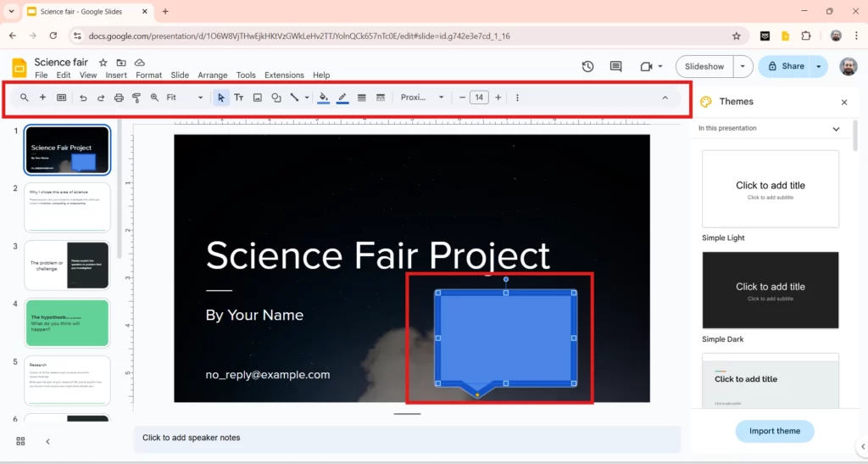
Task: Open the Insert menu
Action: (116, 75)
